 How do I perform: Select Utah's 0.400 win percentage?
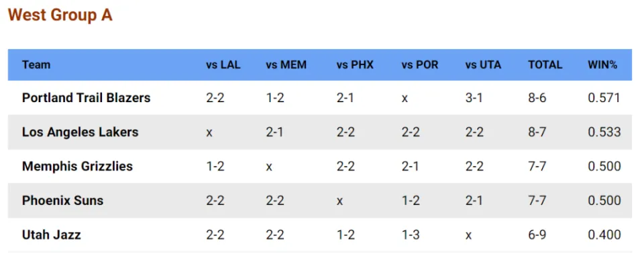(x=604, y=234)
